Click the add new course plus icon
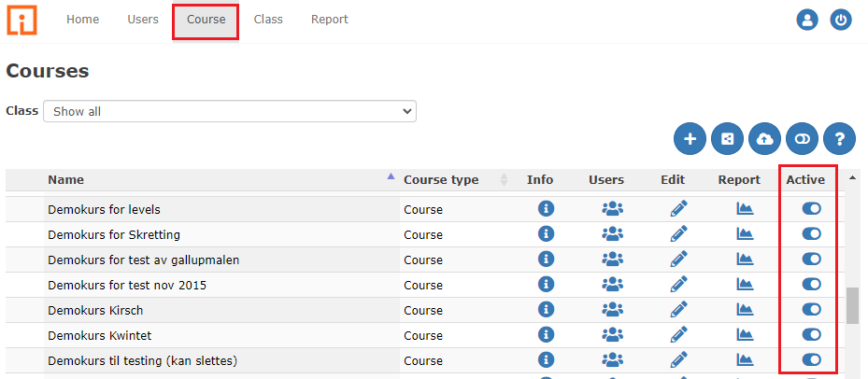Image resolution: width=868 pixels, height=379 pixels. 690,139
